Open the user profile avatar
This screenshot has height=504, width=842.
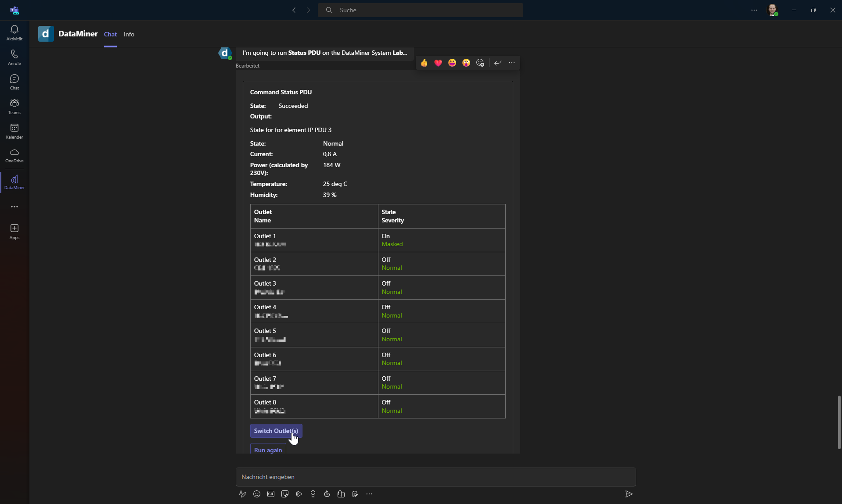coord(773,10)
